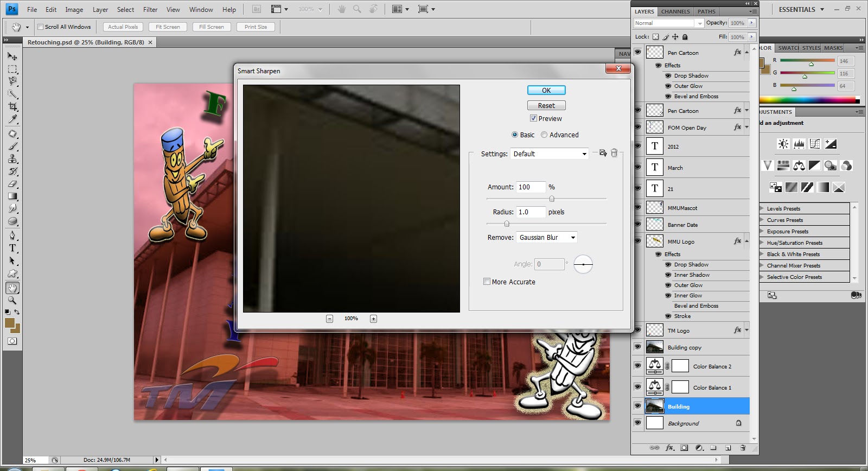Select the Zoom tool in toolbox
The height and width of the screenshot is (471, 868).
[x=12, y=300]
